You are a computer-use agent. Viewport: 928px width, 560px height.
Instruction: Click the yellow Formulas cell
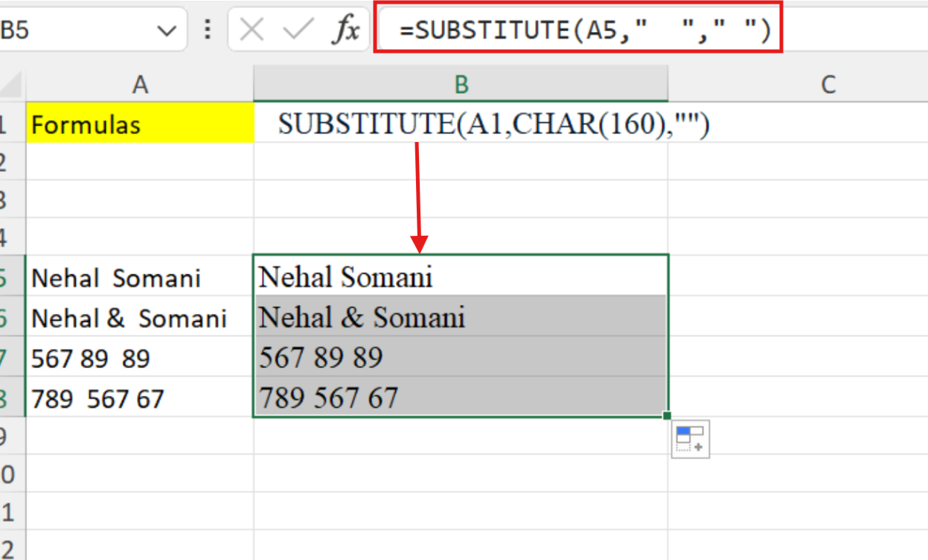(140, 124)
